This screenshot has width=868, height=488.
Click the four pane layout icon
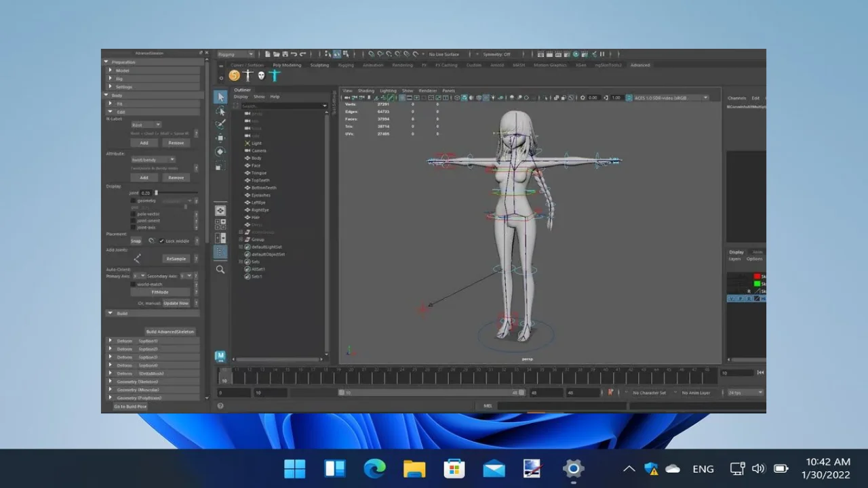click(x=220, y=224)
